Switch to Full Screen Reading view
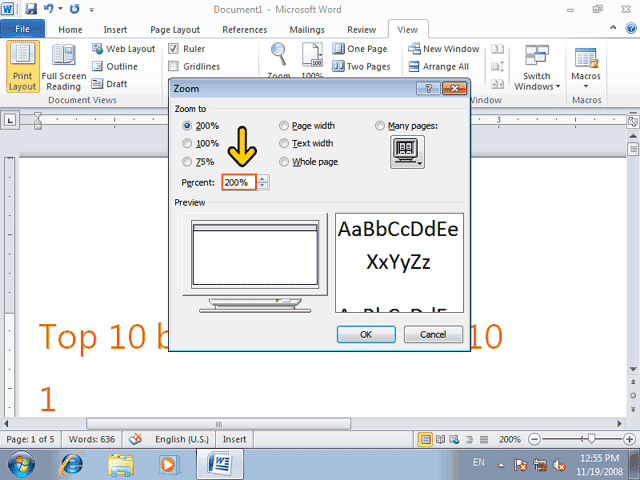The width and height of the screenshot is (640, 480). coord(64,67)
